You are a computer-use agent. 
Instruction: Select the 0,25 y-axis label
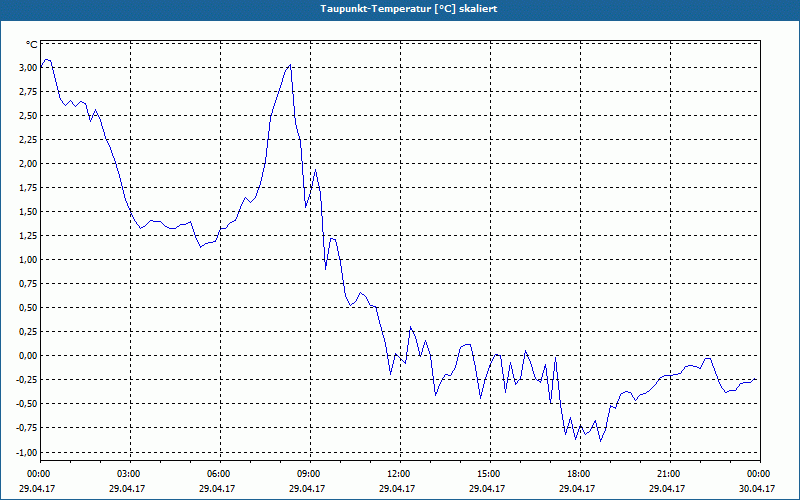coord(28,331)
